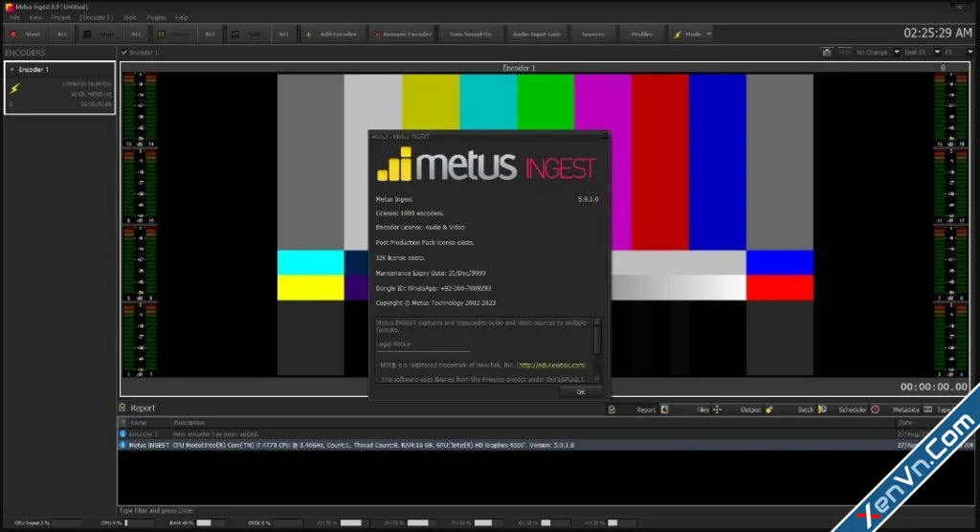The height and width of the screenshot is (532, 980).
Task: Click the Date column header in report
Action: (934, 423)
